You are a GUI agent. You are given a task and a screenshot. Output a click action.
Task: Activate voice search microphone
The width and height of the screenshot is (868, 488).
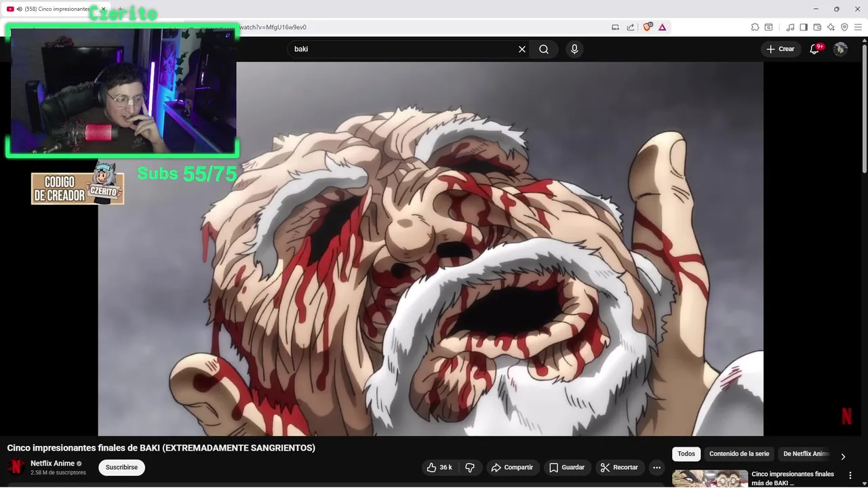[x=574, y=49]
